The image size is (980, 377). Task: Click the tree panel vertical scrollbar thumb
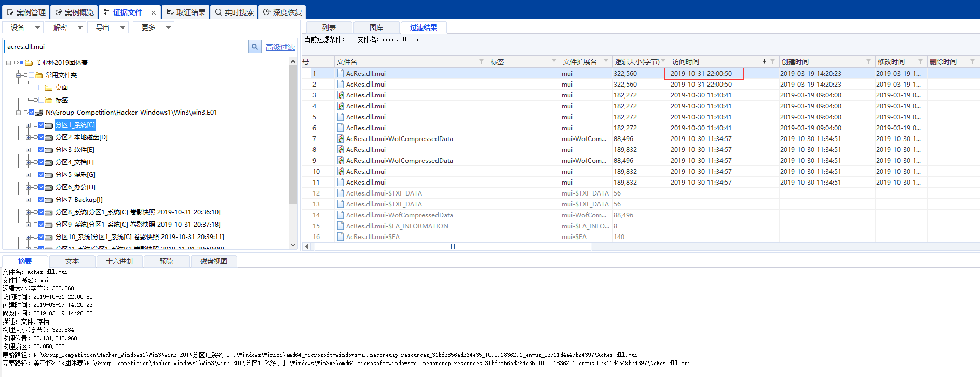(293, 134)
